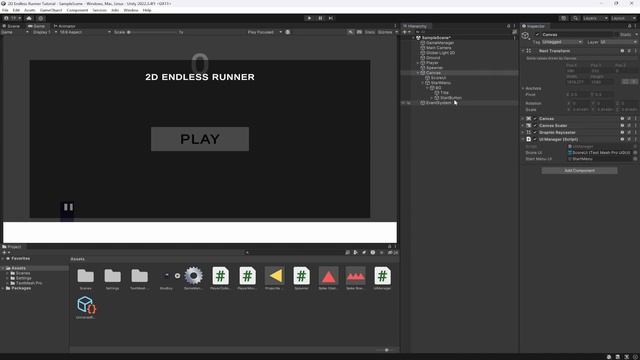Click the global search icon at top right

[575, 18]
